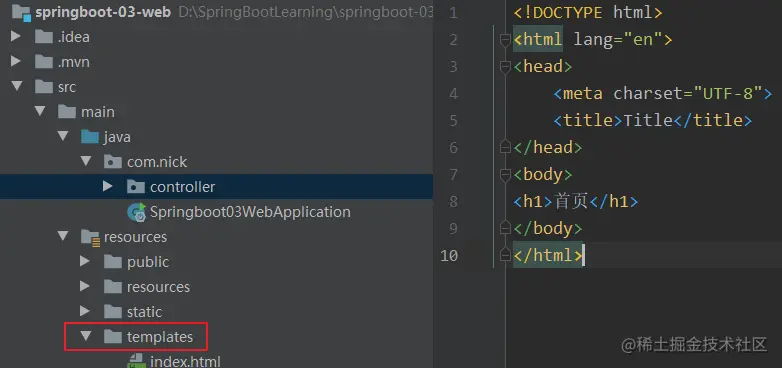Screen dimensions: 782x368
Task: Click the .mvn folder icon
Action: [x=44, y=62]
